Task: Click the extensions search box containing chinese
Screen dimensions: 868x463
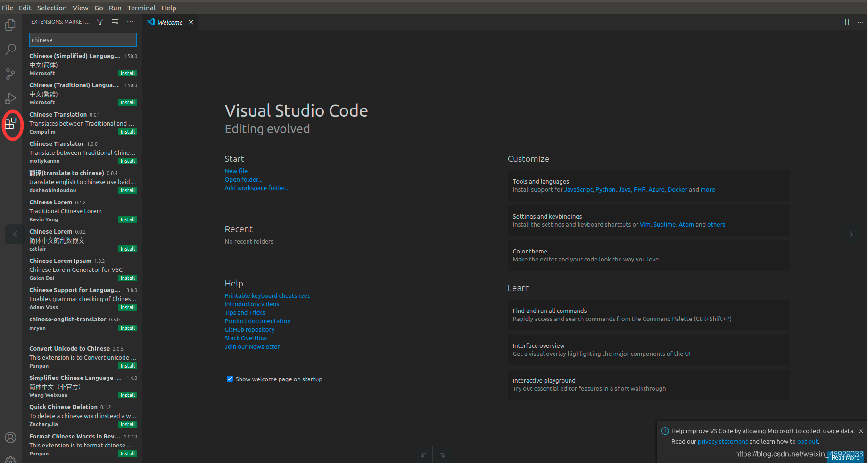Action: click(x=83, y=40)
